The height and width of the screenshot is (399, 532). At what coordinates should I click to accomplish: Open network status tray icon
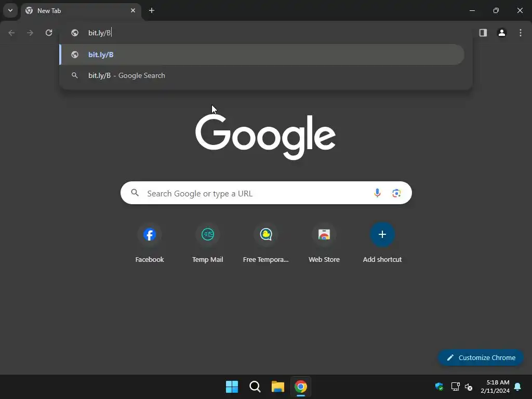tap(455, 387)
